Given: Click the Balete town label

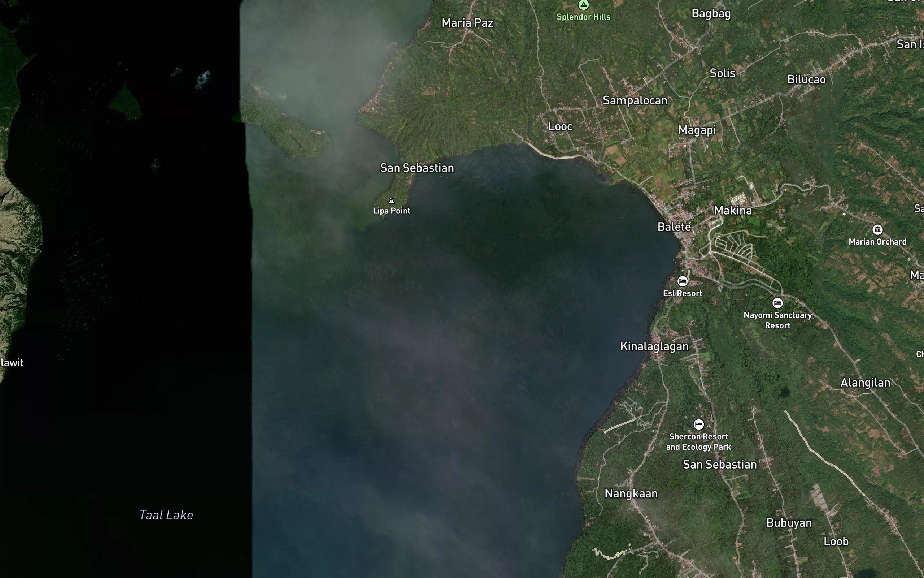Looking at the screenshot, I should tap(674, 227).
